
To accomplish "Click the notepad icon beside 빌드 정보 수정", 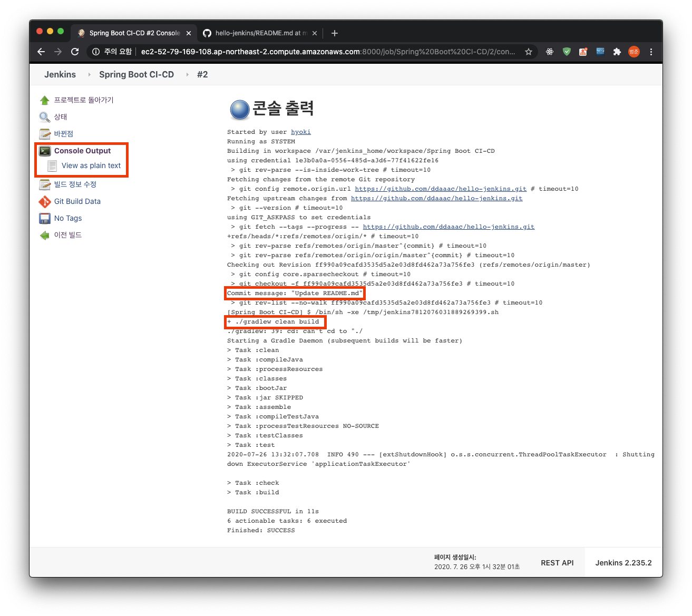I will coord(45,184).
